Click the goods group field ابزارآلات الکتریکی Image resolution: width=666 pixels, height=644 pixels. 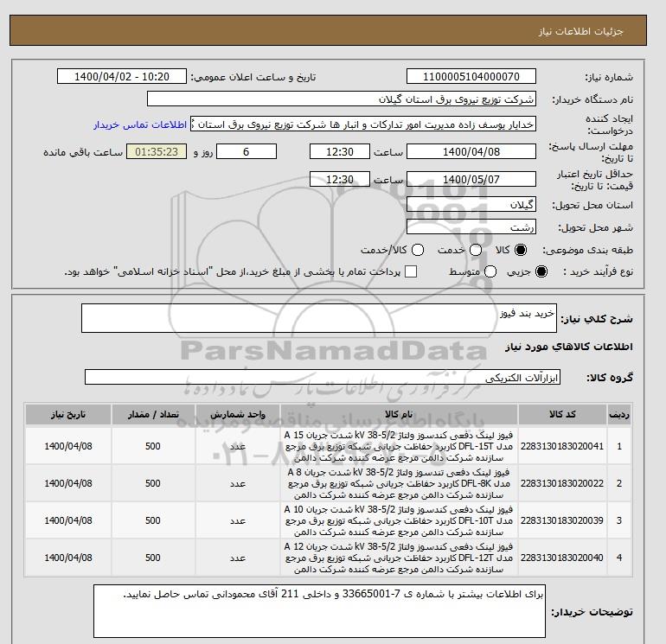pos(323,377)
